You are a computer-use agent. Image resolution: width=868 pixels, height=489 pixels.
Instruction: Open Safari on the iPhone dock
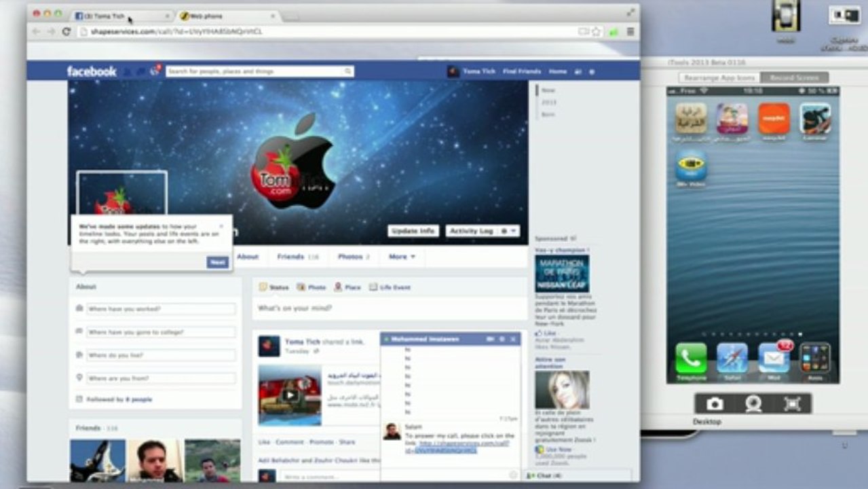coord(732,359)
